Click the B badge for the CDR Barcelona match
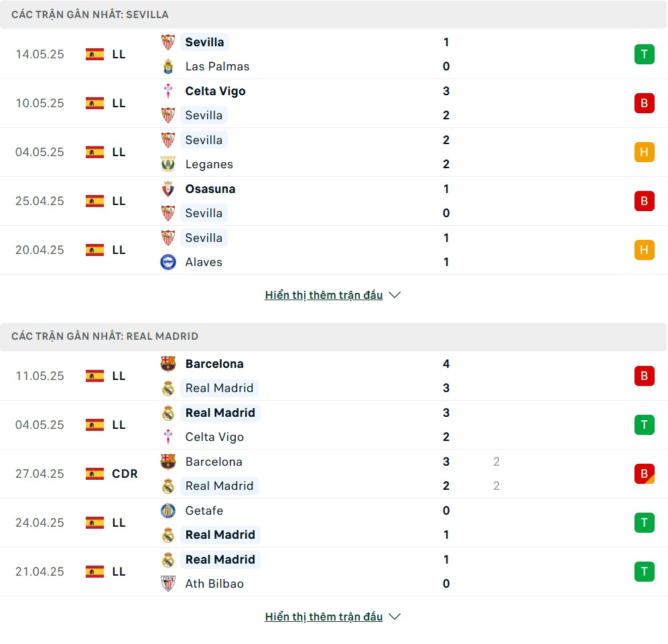The image size is (668, 644). tap(644, 474)
